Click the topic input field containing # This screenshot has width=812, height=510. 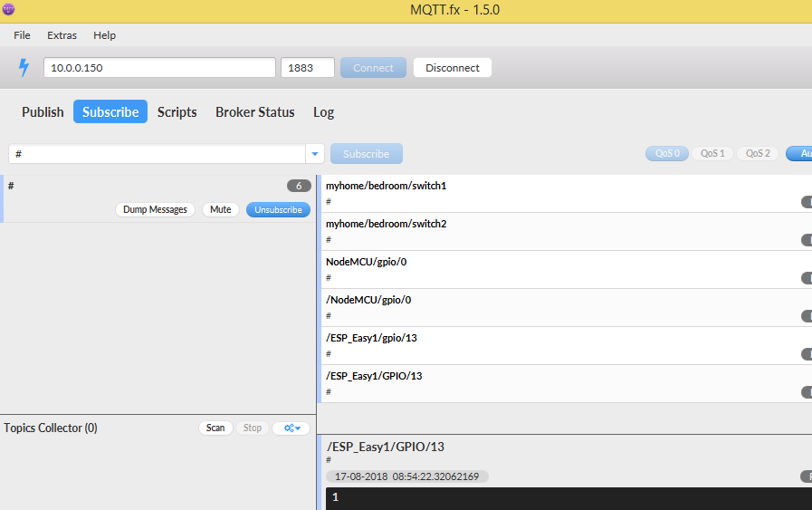(157, 154)
